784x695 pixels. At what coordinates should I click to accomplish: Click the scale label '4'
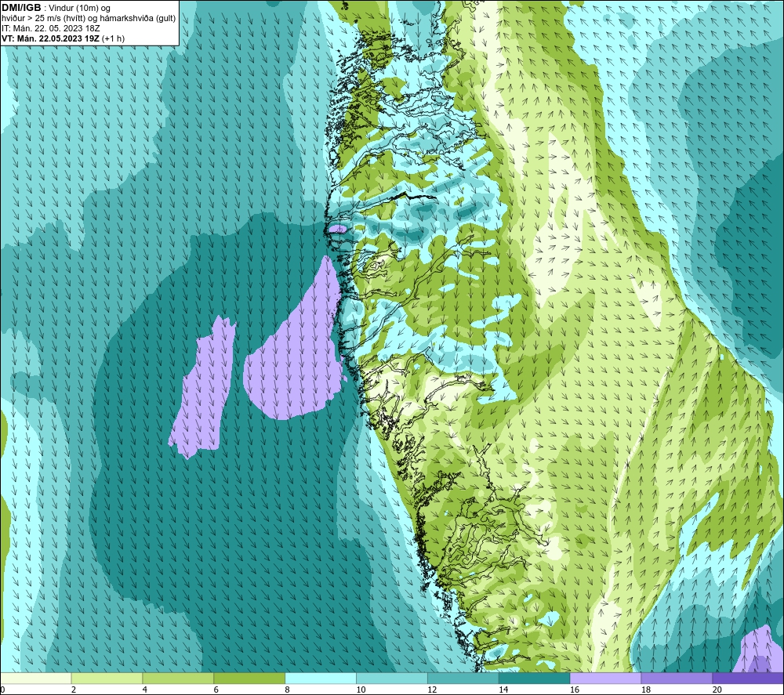click(145, 690)
